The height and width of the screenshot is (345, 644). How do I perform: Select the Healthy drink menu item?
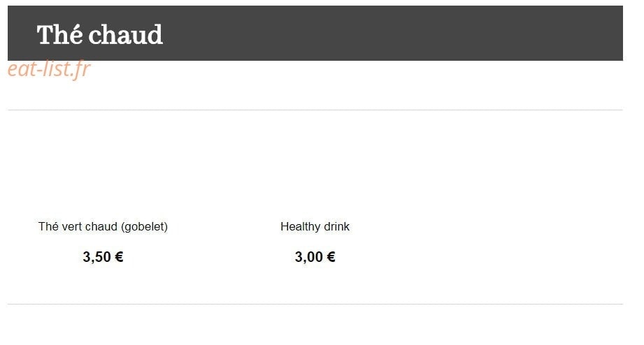point(315,226)
